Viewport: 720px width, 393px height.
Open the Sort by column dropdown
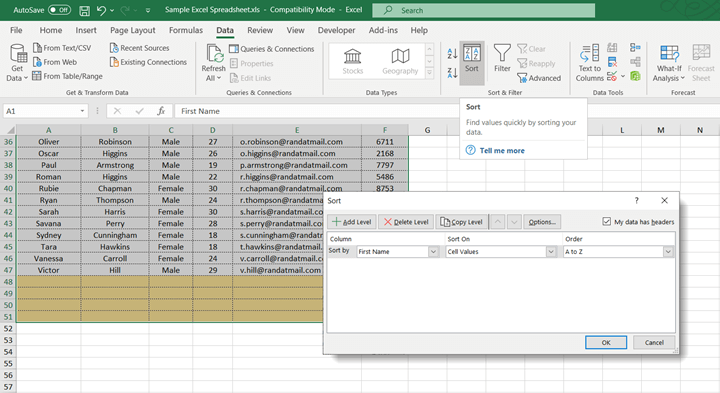(x=433, y=252)
